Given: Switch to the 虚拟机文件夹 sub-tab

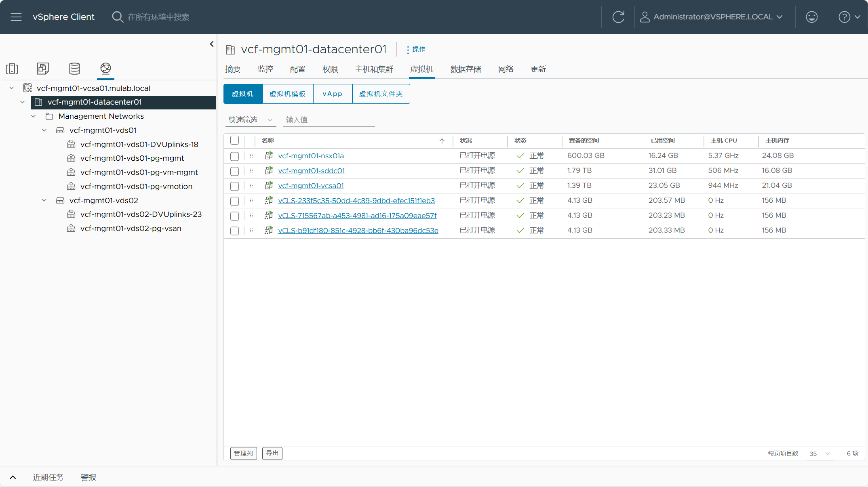Looking at the screenshot, I should [x=381, y=94].
